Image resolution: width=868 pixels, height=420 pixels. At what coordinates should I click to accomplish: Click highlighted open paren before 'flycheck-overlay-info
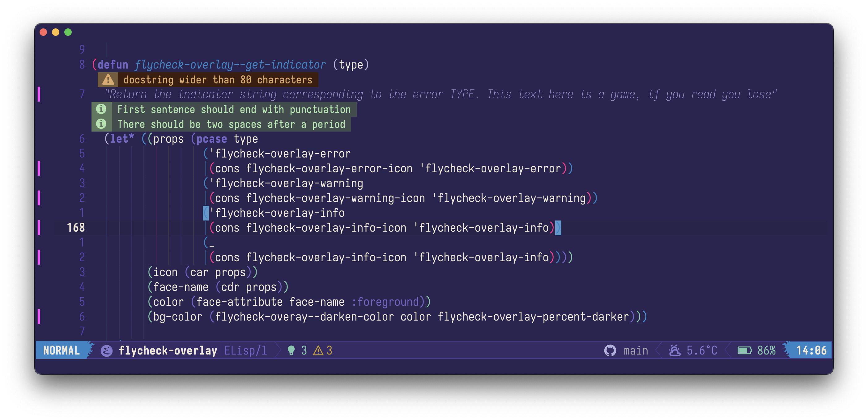click(206, 213)
